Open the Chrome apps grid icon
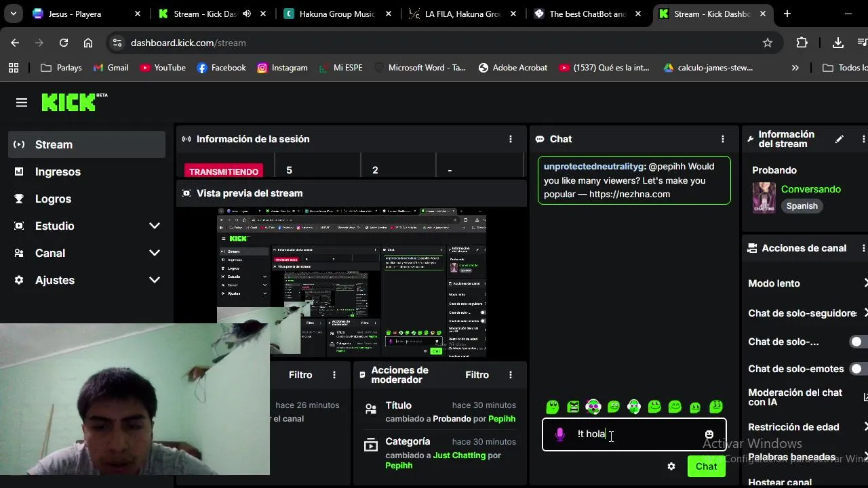Screen dimensions: 868x488 point(14,68)
